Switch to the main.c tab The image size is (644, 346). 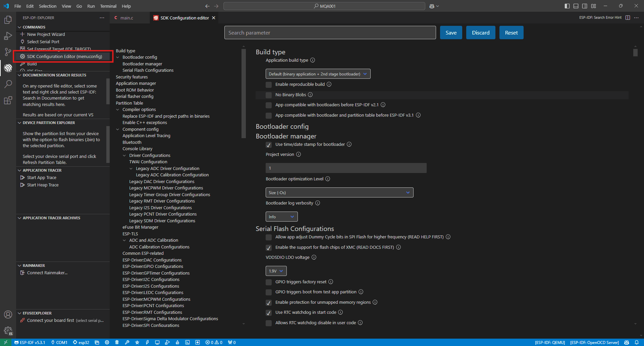[127, 18]
